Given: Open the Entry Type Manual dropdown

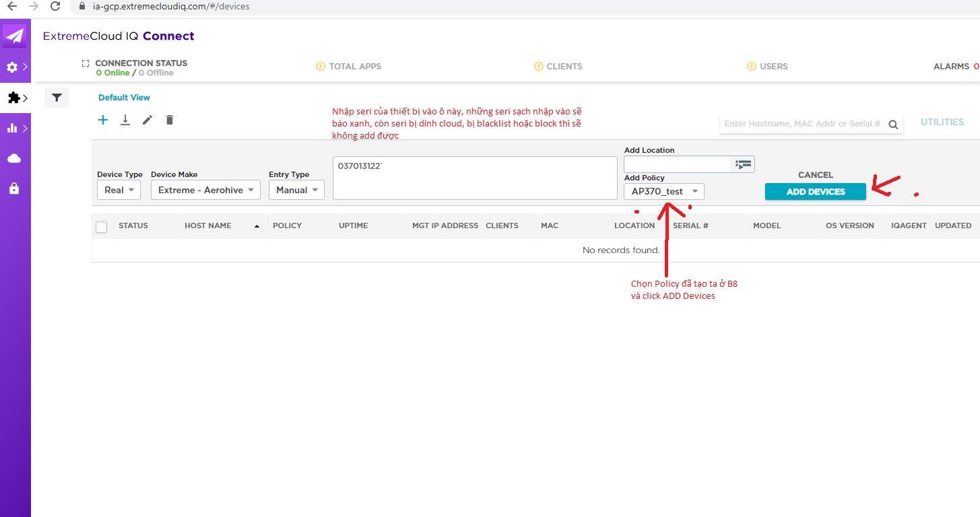Looking at the screenshot, I should click(296, 191).
